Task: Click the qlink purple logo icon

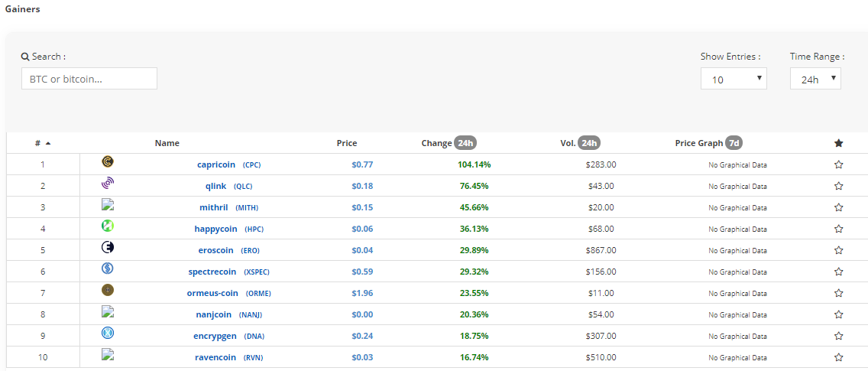Action: (x=108, y=183)
